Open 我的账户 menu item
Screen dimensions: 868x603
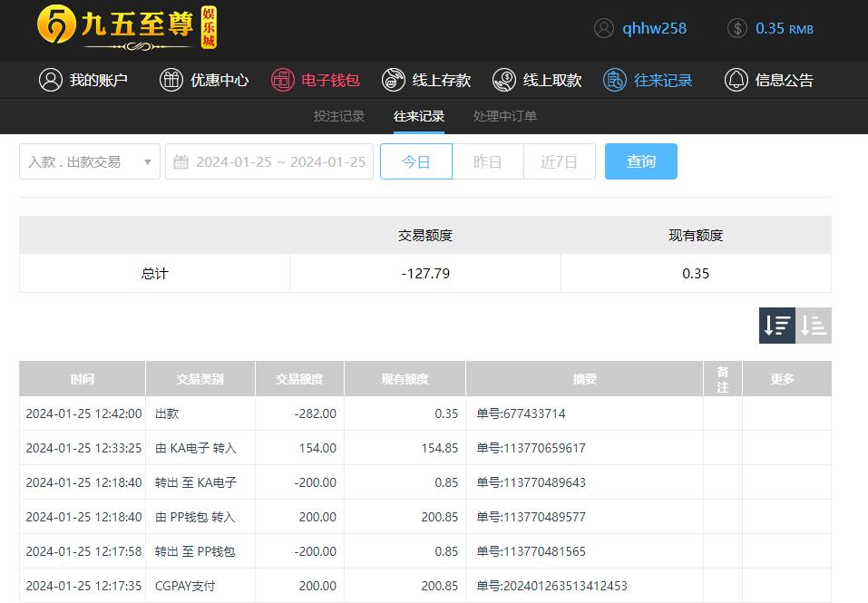coord(83,80)
